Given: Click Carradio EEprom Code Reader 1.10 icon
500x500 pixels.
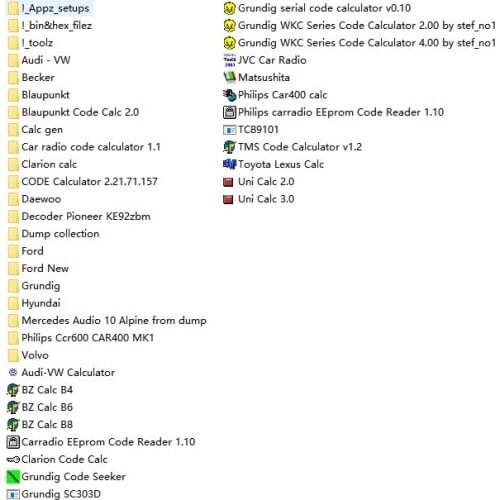Looking at the screenshot, I should tap(13, 442).
